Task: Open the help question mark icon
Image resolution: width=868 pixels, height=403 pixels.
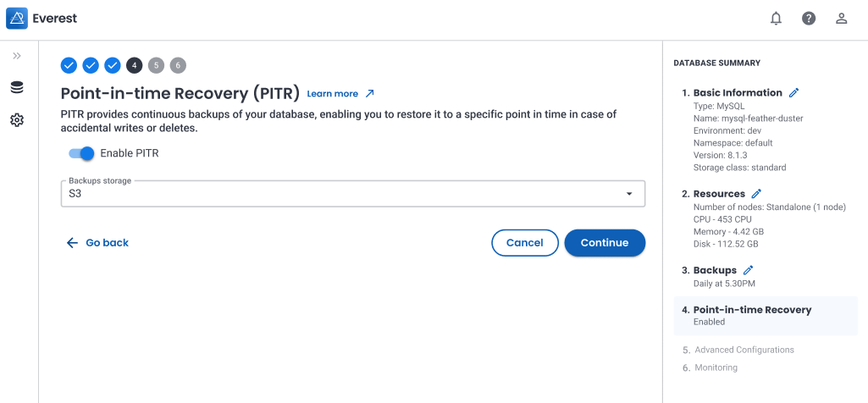Action: pyautogui.click(x=809, y=18)
